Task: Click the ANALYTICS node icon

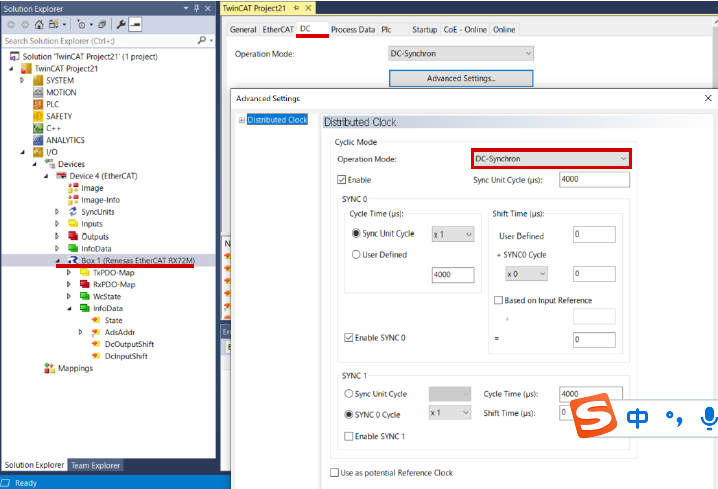Action: click(38, 140)
